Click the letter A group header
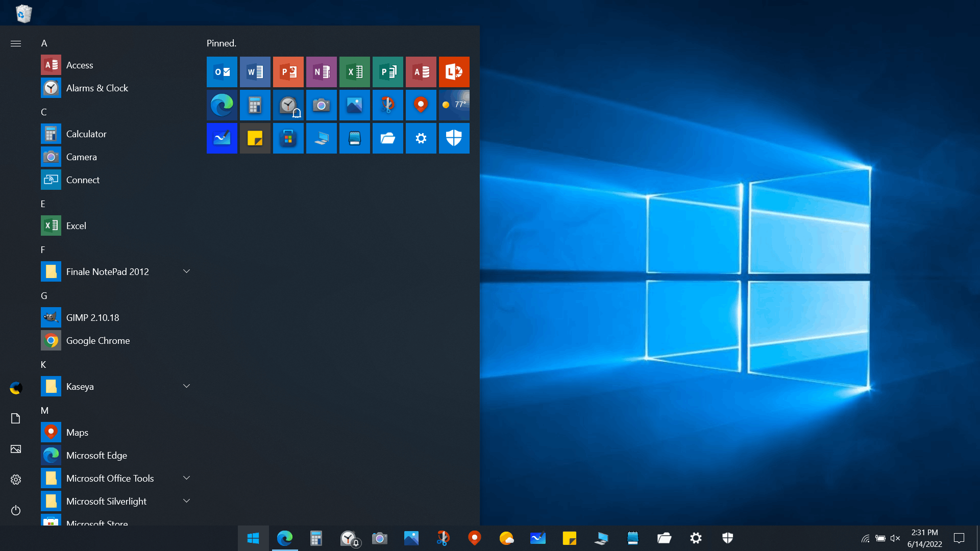The width and height of the screenshot is (980, 551). [x=44, y=43]
